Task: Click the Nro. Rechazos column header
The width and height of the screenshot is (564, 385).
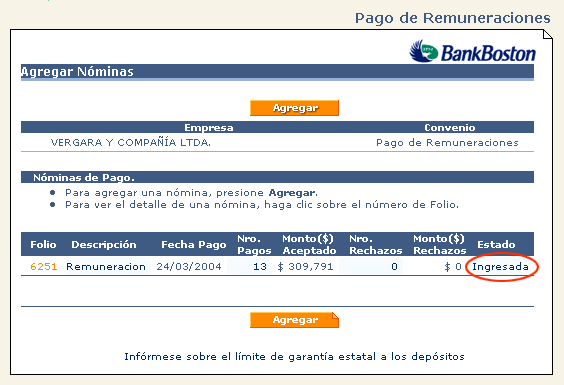Action: [376, 245]
